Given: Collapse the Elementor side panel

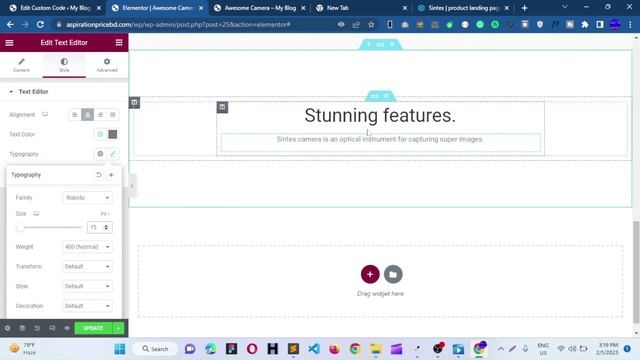Looking at the screenshot, I should coord(131,186).
